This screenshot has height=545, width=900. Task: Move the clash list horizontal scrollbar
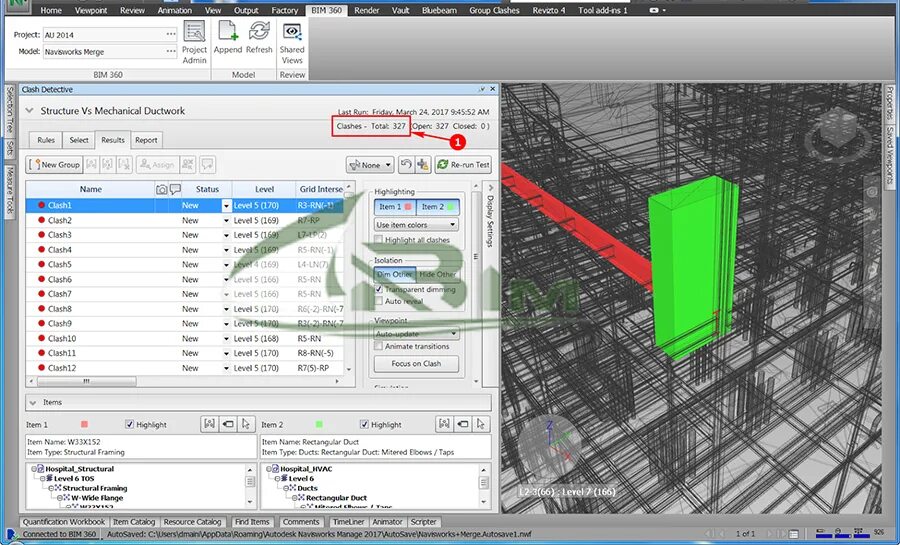tap(87, 381)
